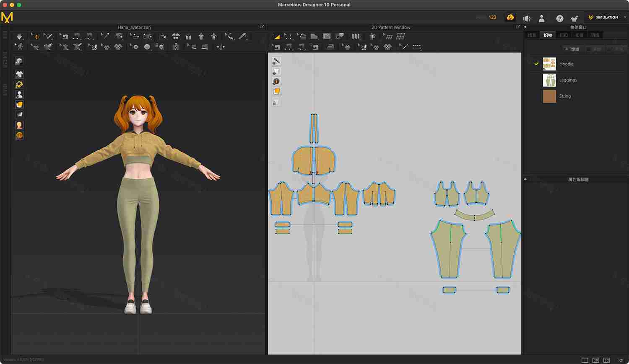Expand the 属性编辑器 property editor panel
Image resolution: width=629 pixels, height=364 pixels.
[525, 179]
